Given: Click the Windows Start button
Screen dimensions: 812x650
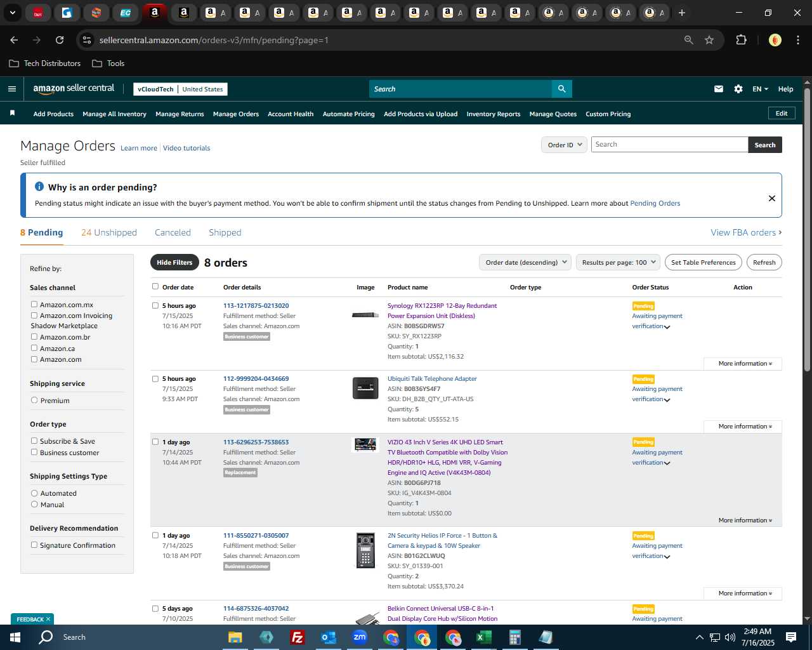Looking at the screenshot, I should (15, 637).
